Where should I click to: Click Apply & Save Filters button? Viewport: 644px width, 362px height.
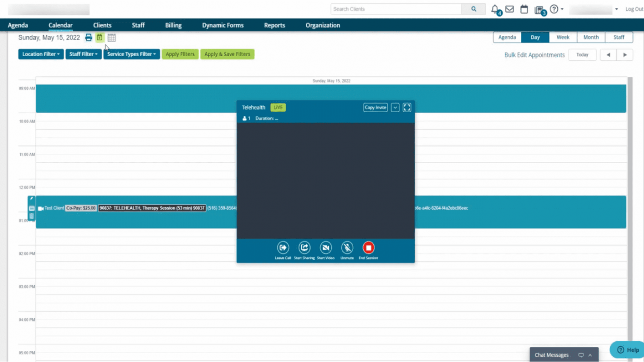(227, 54)
